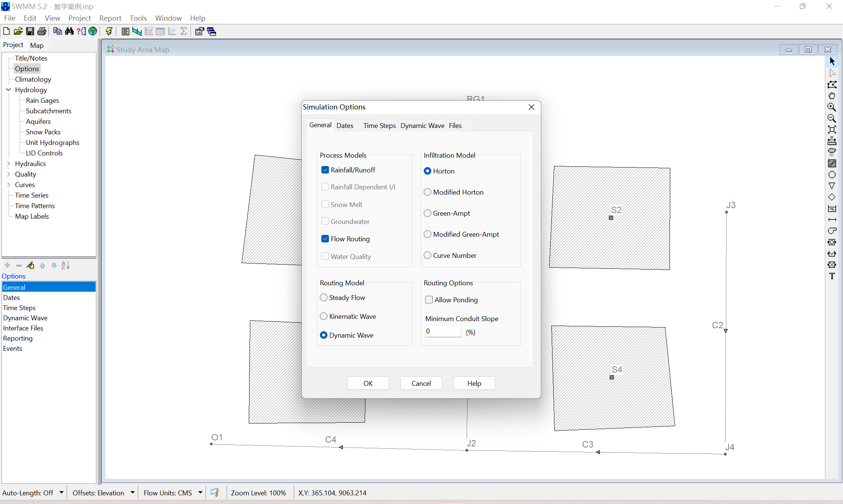Image resolution: width=843 pixels, height=504 pixels.
Task: Open the Profile Plot toolbar icon
Action: coord(137,31)
